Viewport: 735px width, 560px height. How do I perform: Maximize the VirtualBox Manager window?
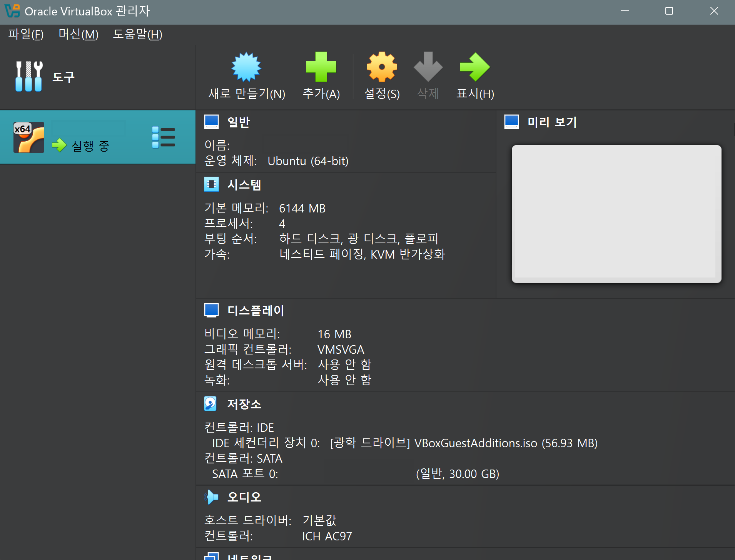[669, 11]
